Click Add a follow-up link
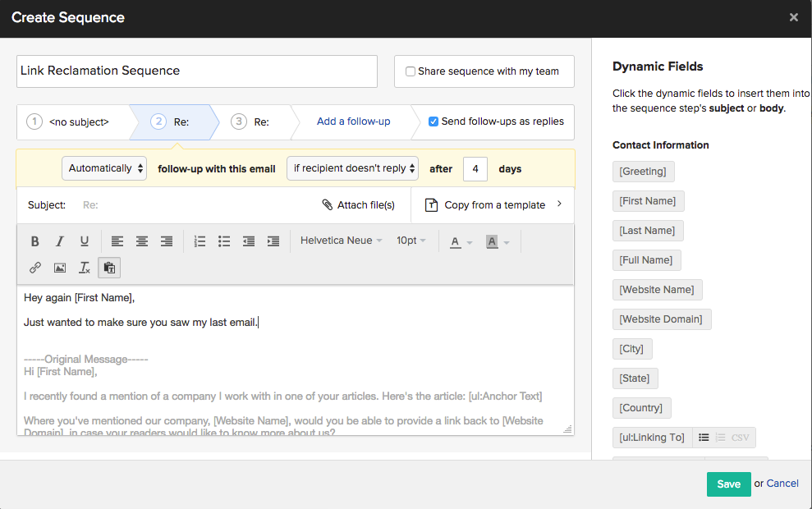This screenshot has width=812, height=509. 353,122
